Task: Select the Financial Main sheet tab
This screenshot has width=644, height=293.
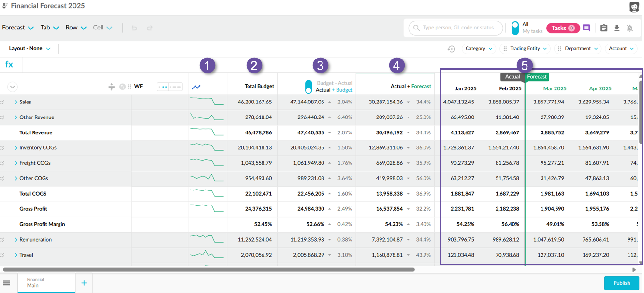Action: click(x=46, y=283)
